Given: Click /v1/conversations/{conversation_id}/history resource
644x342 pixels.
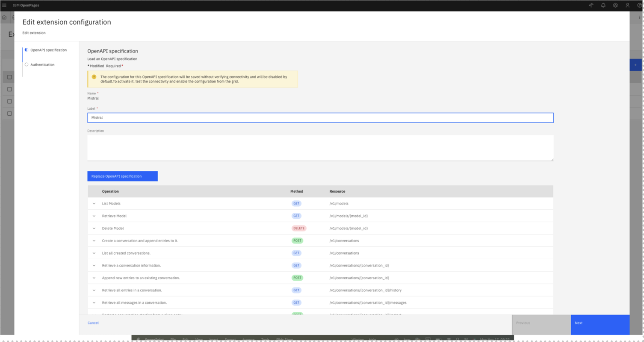Looking at the screenshot, I should coord(365,290).
